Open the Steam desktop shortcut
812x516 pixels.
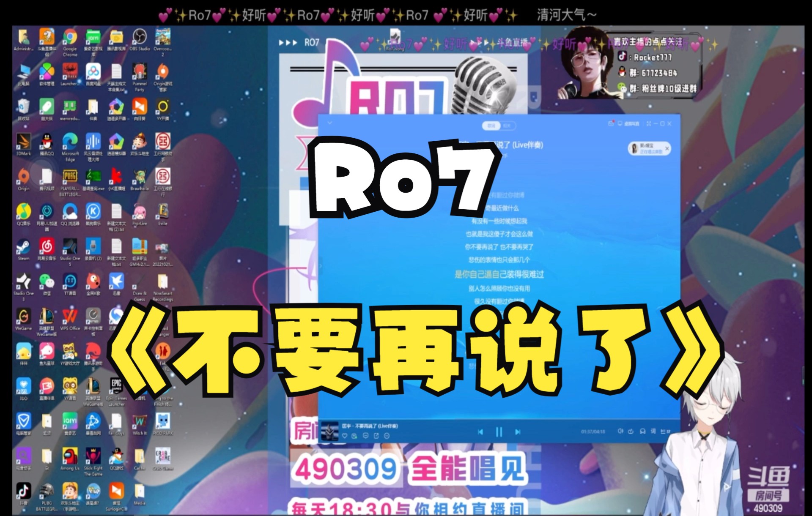24,249
